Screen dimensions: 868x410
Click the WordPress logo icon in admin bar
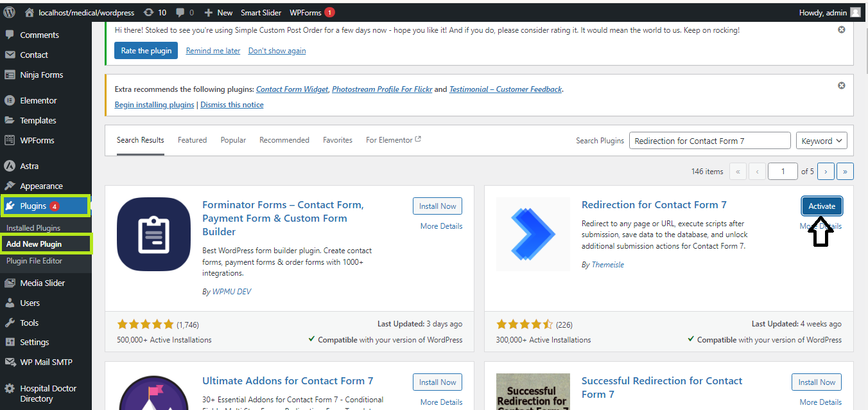coord(9,12)
